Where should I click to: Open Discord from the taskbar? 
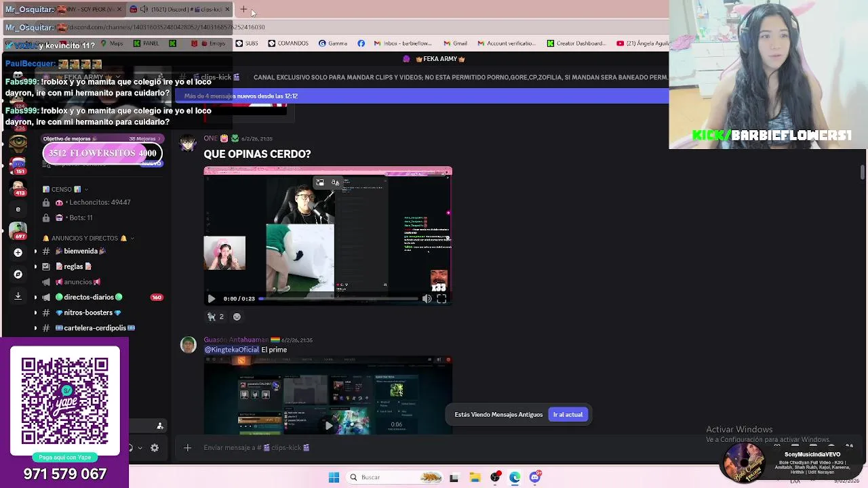535,478
